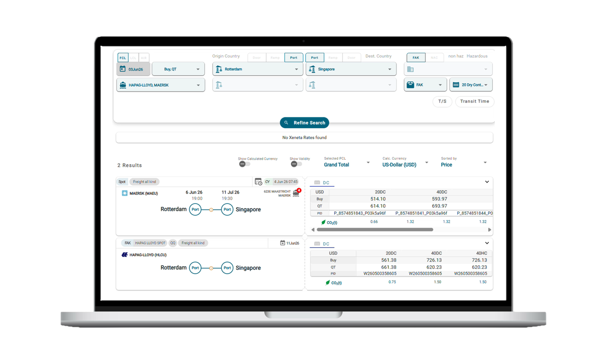Viewport: 607px width, 364px height.
Task: Click the schedule clock icon on Maersk card
Action: click(259, 182)
